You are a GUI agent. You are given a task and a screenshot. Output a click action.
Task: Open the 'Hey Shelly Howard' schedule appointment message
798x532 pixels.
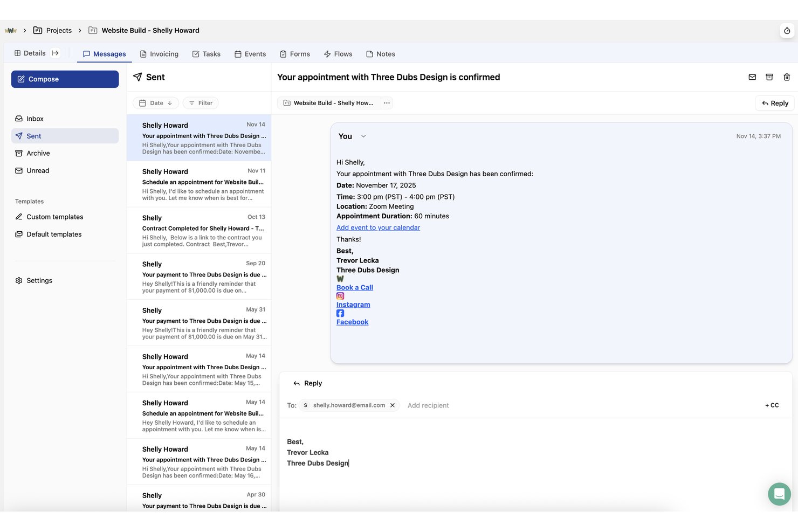coord(199,416)
